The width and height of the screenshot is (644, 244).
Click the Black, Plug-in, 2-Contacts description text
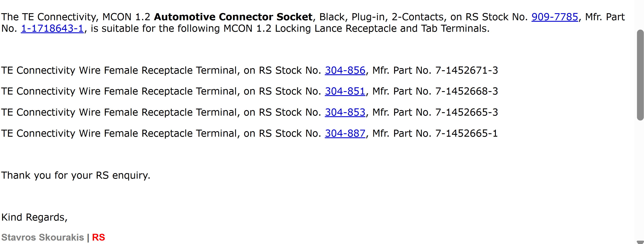[381, 17]
